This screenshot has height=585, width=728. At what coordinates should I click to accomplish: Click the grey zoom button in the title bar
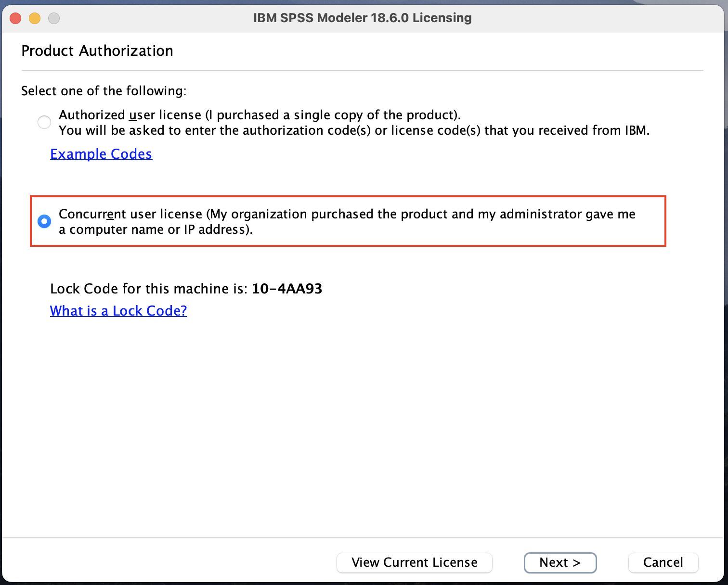tap(54, 18)
